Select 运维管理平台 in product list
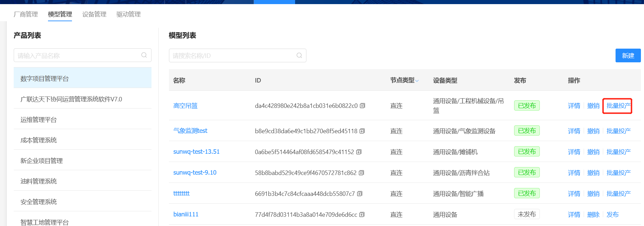This screenshot has width=644, height=226. tap(38, 120)
